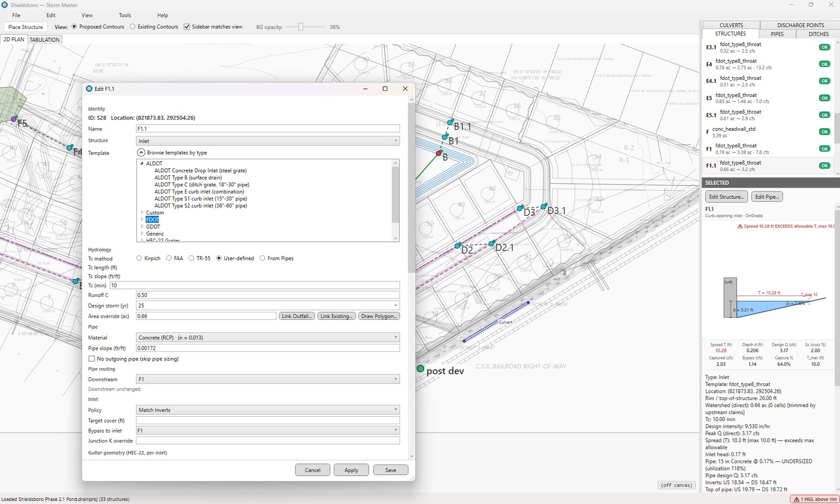Open the View menu
The height and width of the screenshot is (504, 840).
(87, 15)
